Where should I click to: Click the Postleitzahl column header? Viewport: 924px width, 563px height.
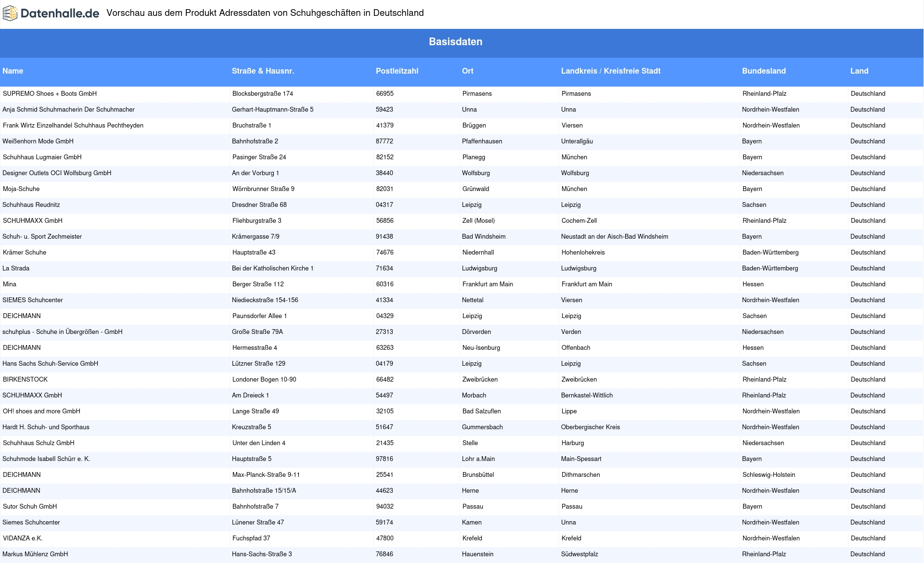point(397,71)
